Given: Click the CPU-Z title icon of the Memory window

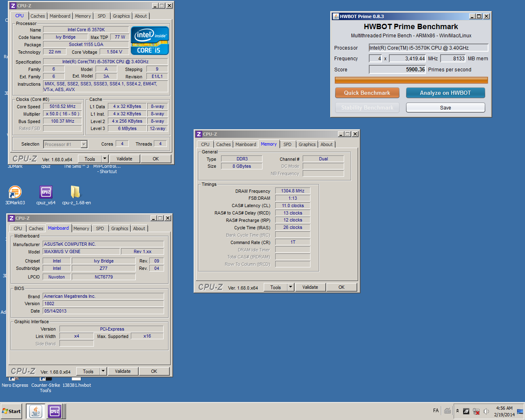Looking at the screenshot, I should (199, 134).
